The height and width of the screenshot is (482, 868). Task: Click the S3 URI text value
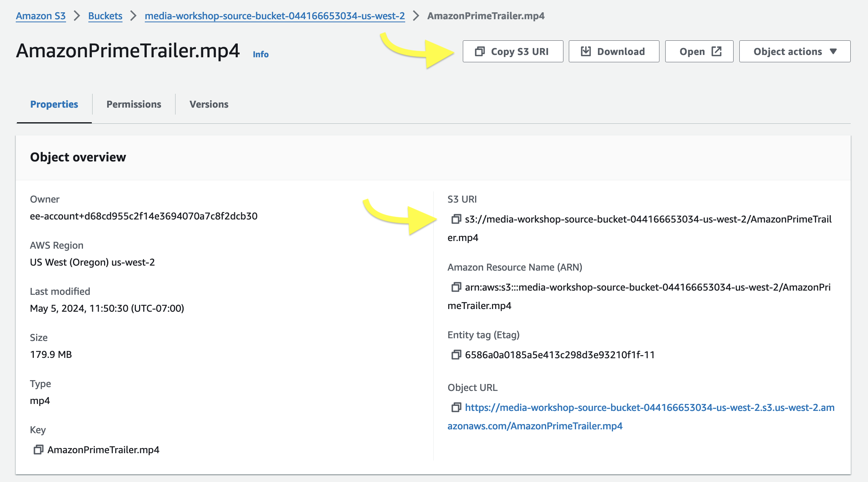pos(648,219)
